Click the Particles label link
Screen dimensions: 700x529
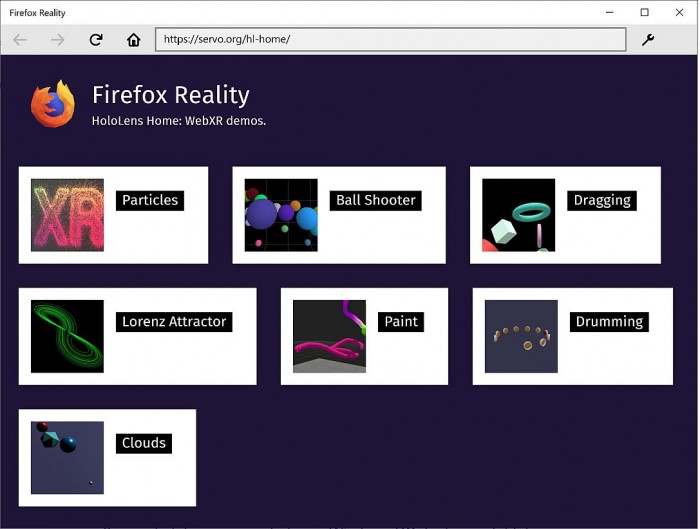pos(150,200)
